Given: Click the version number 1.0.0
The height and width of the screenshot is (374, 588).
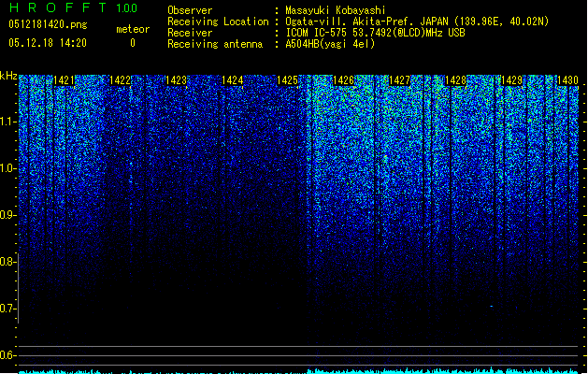Looking at the screenshot, I should 127,8.
